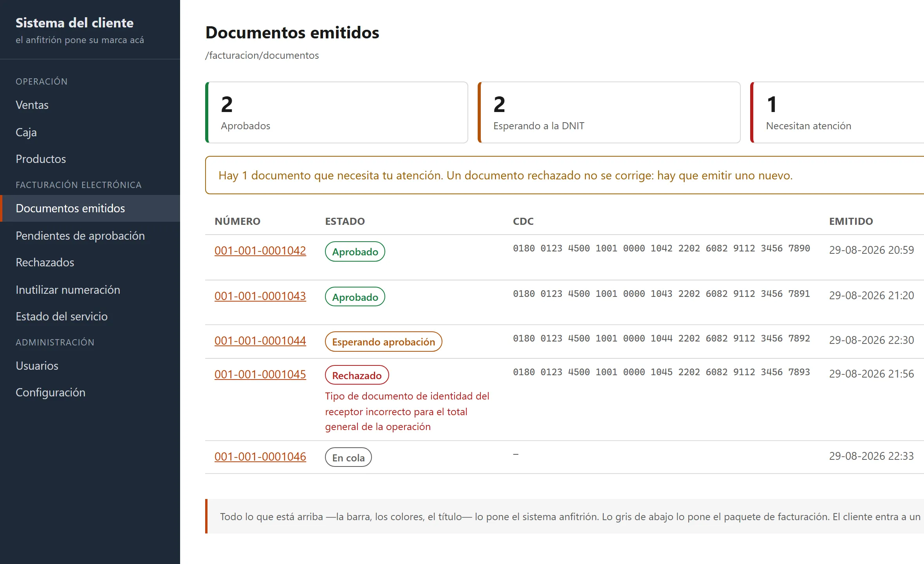Viewport: 924px width, 564px height.
Task: Click the rejection reason text for 0001045
Action: pos(407,411)
